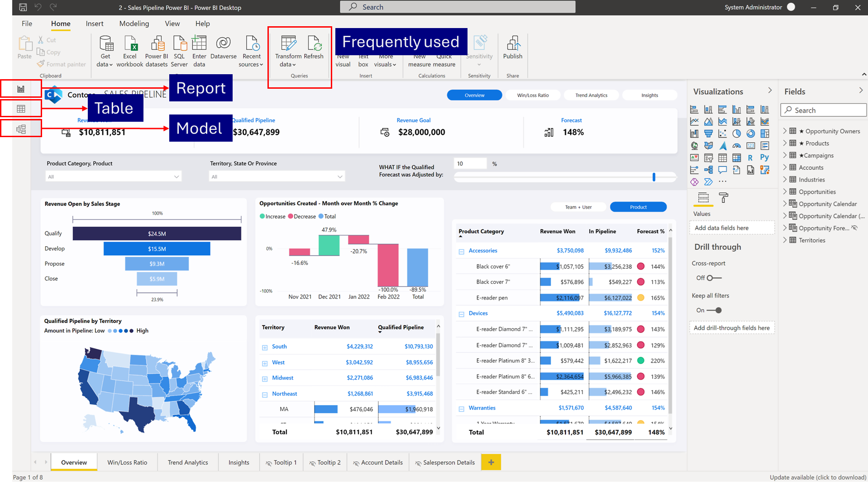This screenshot has width=868, height=482.
Task: Open the View ribbon tab
Action: click(x=172, y=24)
